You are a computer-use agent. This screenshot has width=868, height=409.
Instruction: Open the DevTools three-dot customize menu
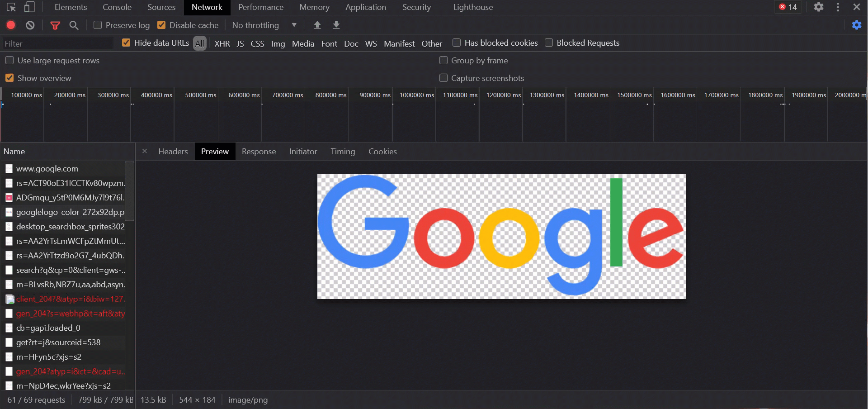coord(838,7)
